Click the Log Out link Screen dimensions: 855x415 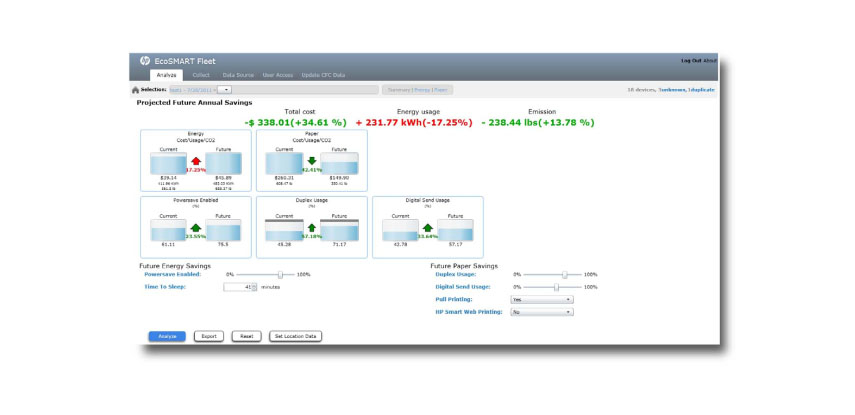tap(691, 61)
